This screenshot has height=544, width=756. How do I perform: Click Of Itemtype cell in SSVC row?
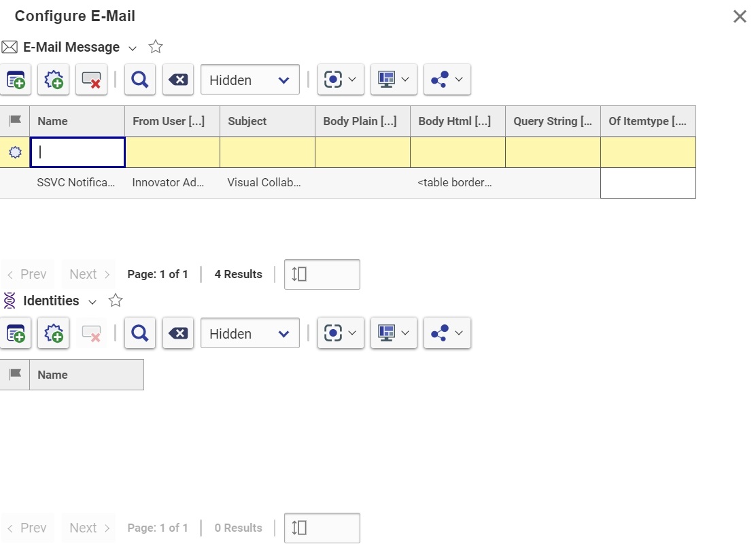coord(648,183)
